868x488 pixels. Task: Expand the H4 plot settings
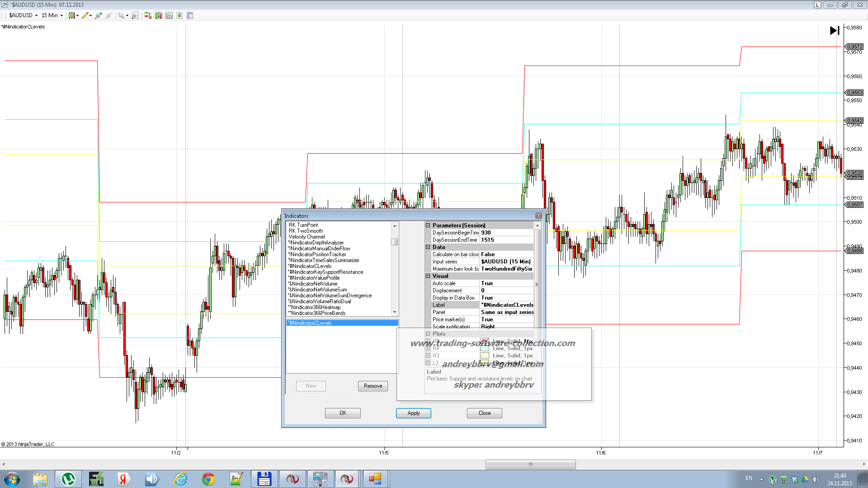428,348
